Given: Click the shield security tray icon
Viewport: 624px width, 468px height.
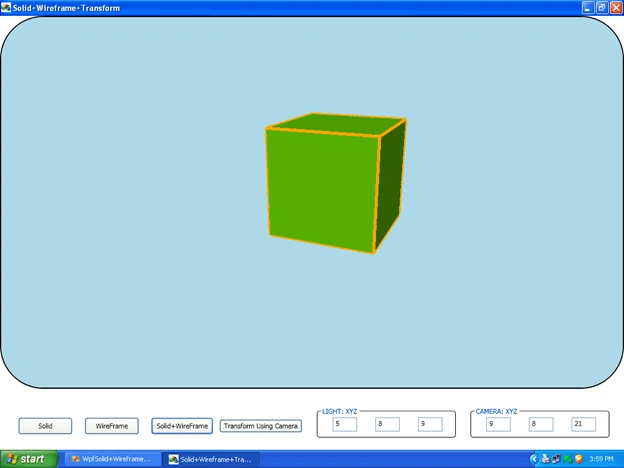Looking at the screenshot, I should click(x=579, y=459).
